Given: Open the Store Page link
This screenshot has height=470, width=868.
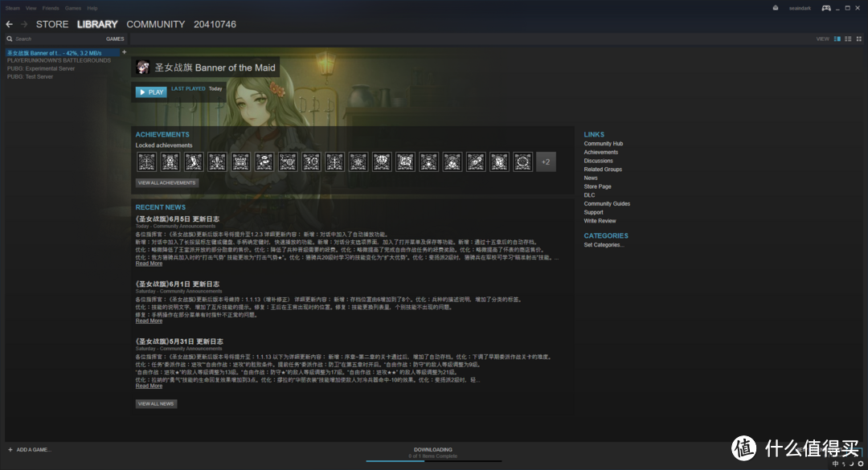Looking at the screenshot, I should 597,186.
